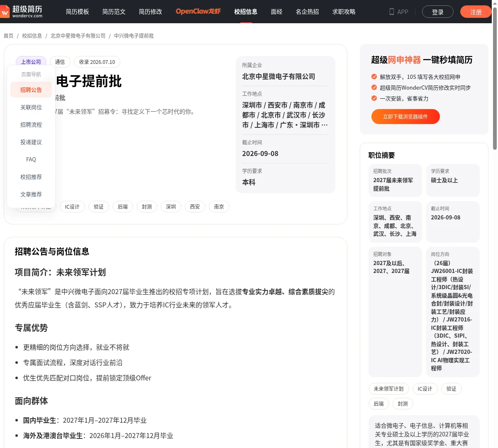Click the 登录 button
This screenshot has height=448, width=498.
(438, 12)
